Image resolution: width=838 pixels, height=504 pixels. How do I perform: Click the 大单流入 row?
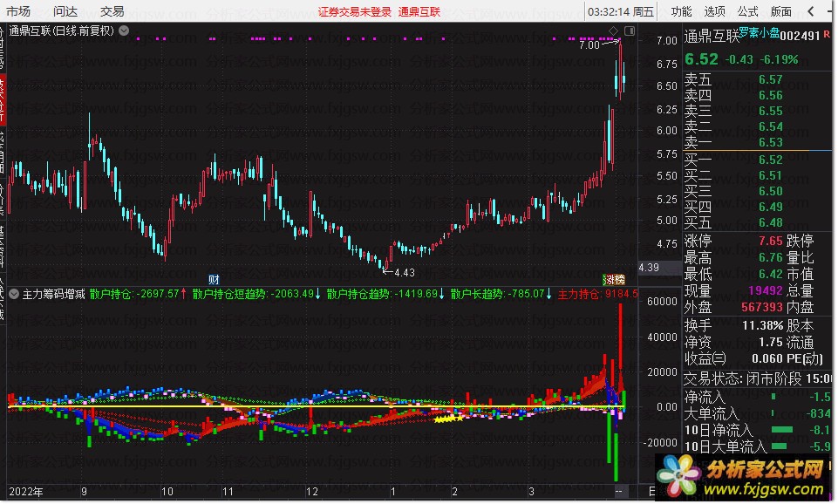coord(757,413)
